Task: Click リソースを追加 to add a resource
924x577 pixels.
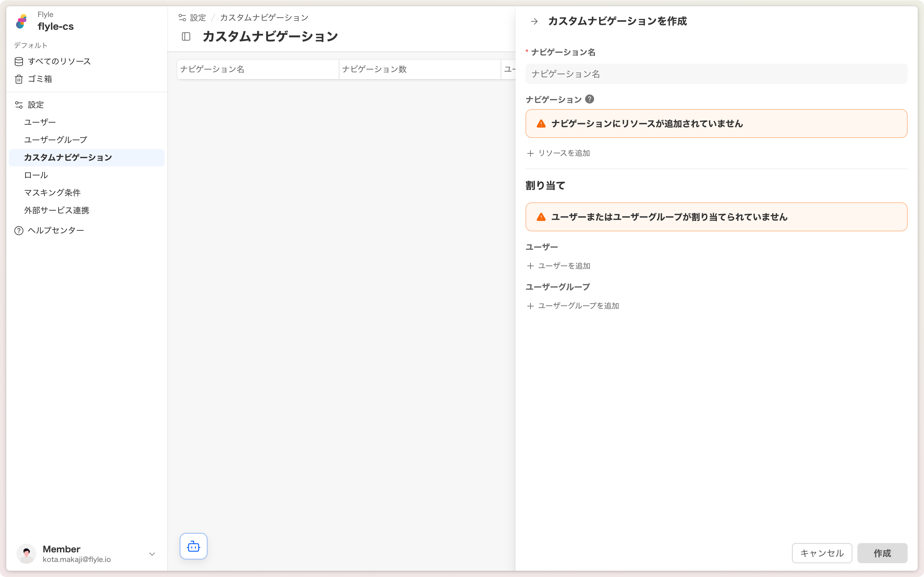Action: click(x=558, y=153)
